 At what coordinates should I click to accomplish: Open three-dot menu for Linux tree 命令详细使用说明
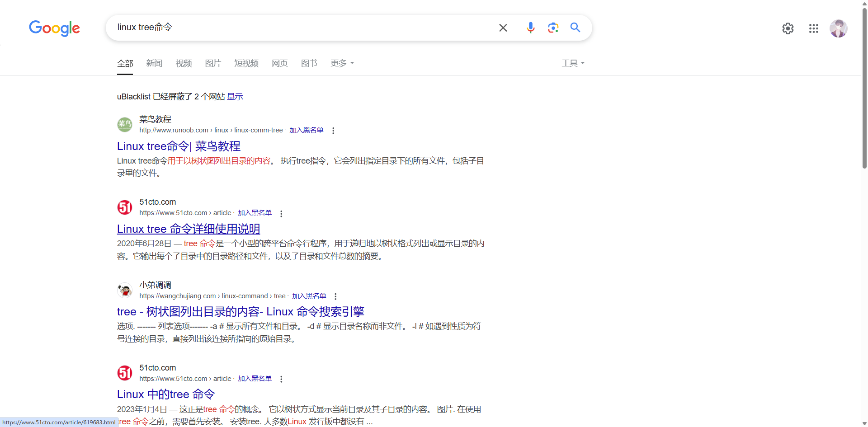tap(281, 214)
